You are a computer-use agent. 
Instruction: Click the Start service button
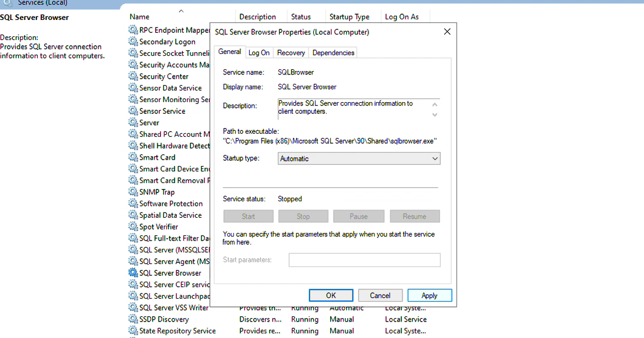(x=249, y=216)
